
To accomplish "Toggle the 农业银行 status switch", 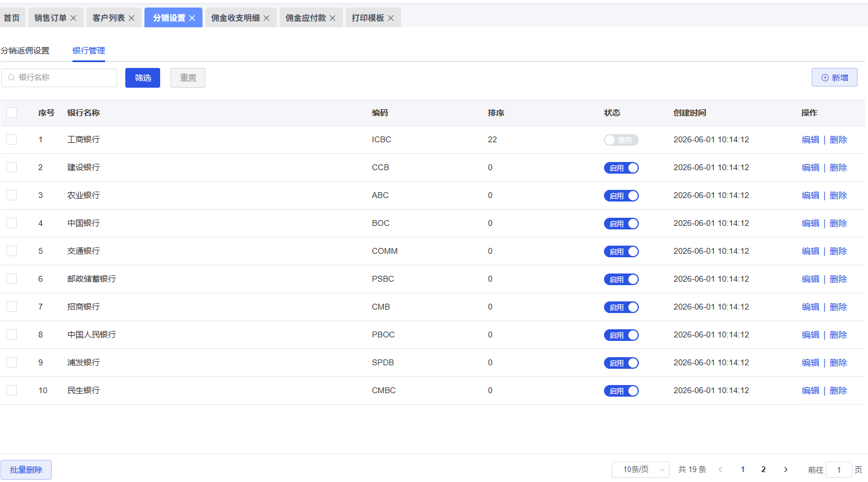I will [621, 196].
